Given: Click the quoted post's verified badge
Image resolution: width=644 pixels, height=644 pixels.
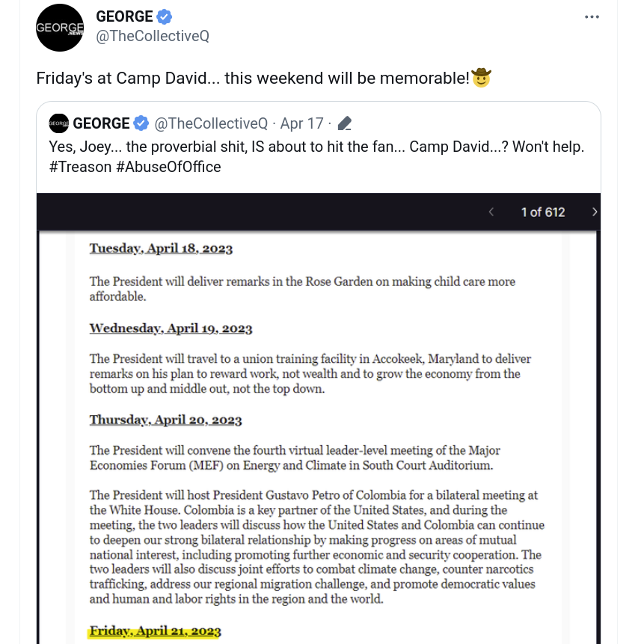Looking at the screenshot, I should pos(141,123).
